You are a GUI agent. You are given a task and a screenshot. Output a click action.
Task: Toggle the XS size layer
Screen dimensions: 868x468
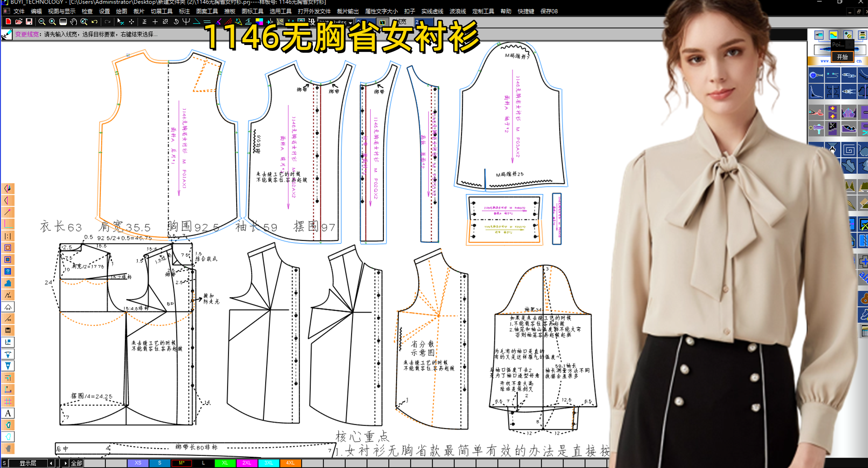[x=138, y=463]
